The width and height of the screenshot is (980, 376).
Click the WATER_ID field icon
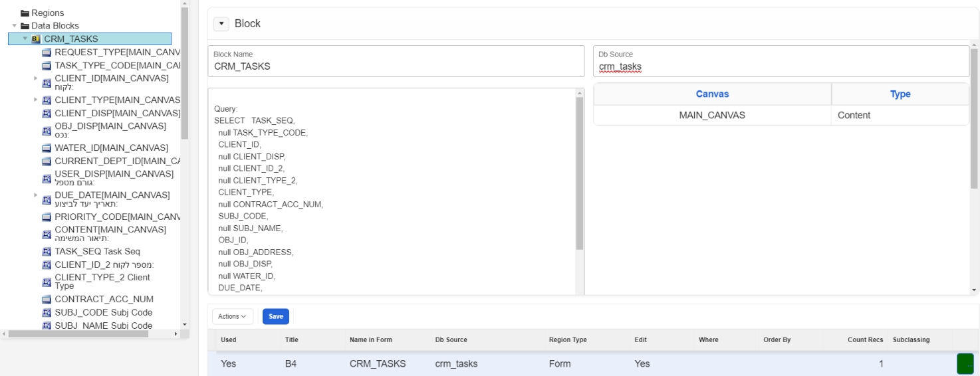[47, 147]
